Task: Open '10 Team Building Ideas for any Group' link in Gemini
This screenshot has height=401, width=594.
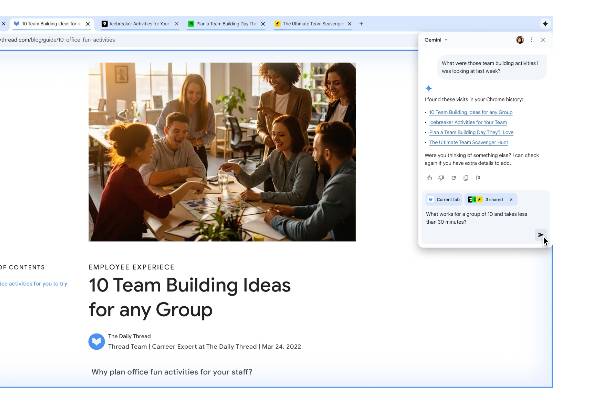Action: 471,112
